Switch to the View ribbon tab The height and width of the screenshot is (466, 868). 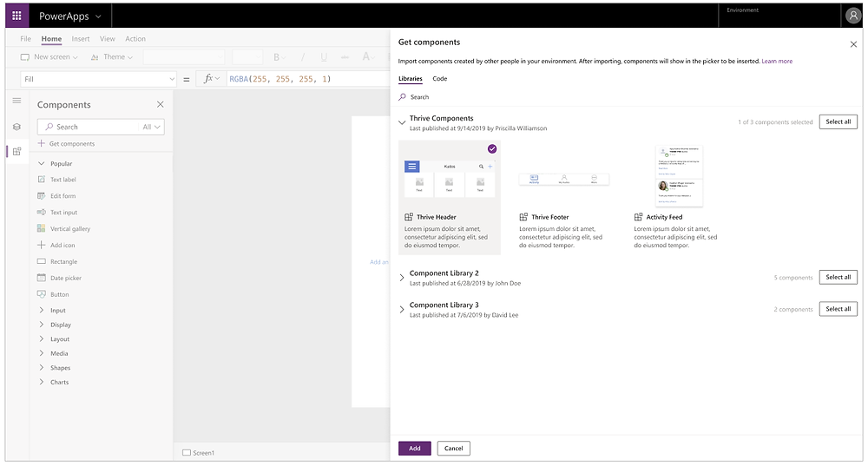(x=108, y=39)
